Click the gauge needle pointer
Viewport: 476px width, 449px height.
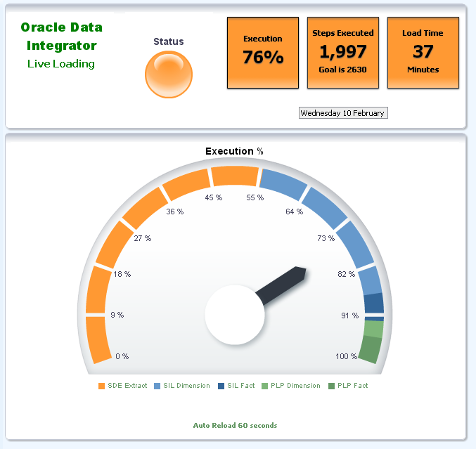click(281, 285)
